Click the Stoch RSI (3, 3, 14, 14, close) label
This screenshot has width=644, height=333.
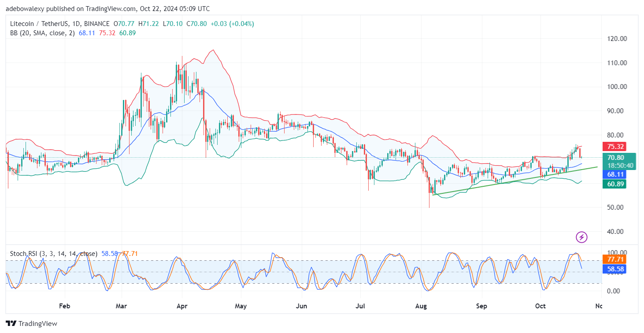tap(53, 254)
